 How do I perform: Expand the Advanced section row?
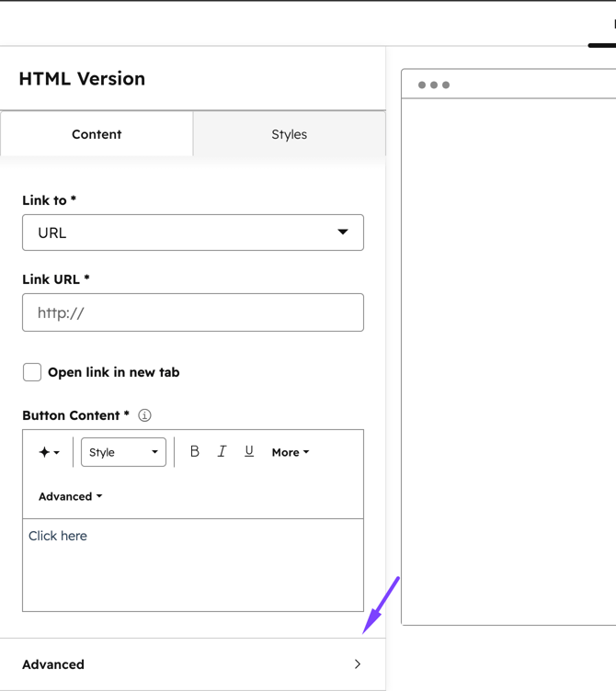click(x=193, y=664)
